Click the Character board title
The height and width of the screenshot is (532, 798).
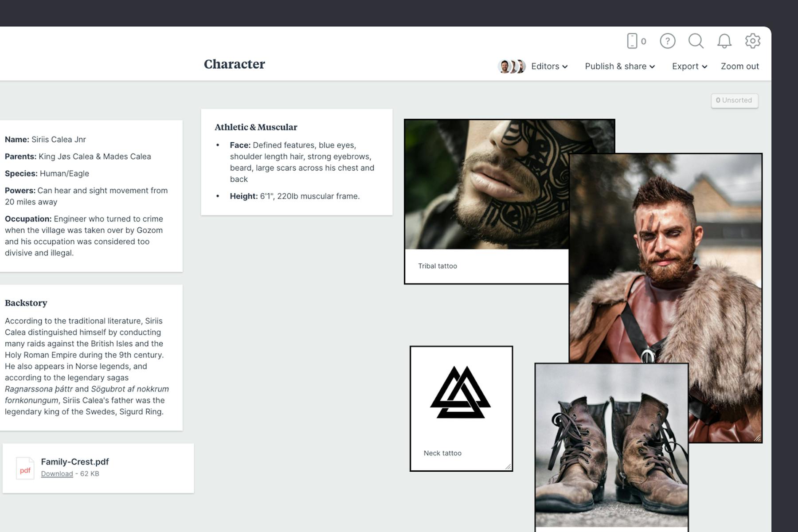234,64
